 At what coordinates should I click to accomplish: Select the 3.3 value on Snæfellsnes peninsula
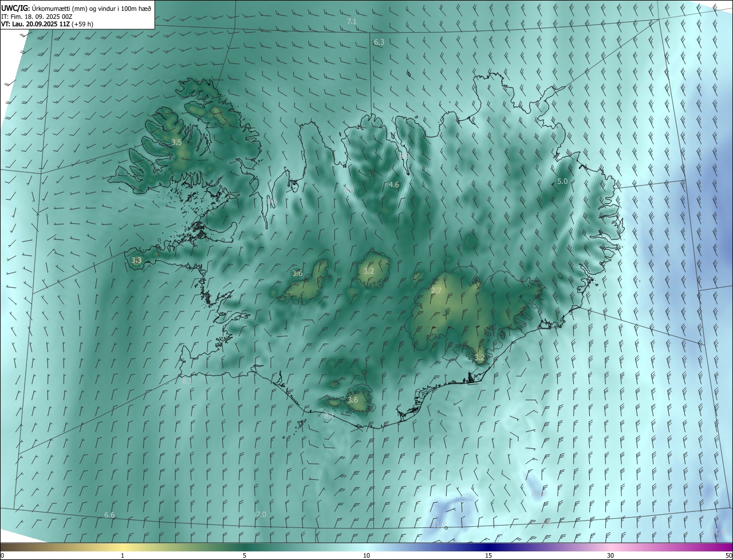pyautogui.click(x=136, y=260)
